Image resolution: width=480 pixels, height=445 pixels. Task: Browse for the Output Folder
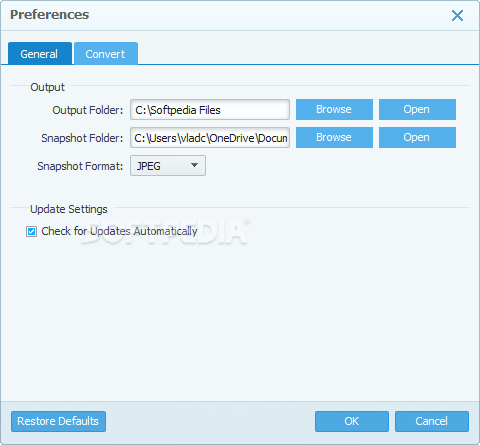tap(334, 109)
